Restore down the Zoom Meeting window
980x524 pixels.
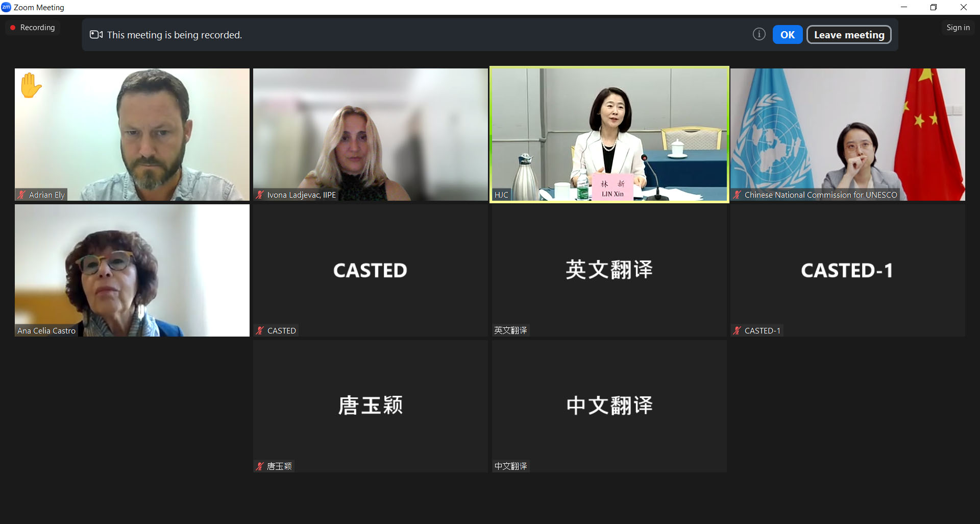point(934,7)
